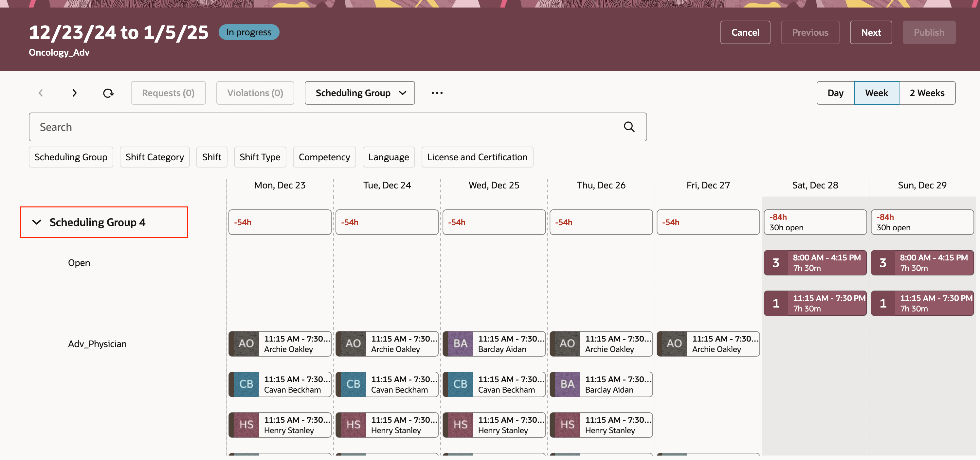Click the refresh schedule icon
980x460 pixels.
(x=108, y=93)
